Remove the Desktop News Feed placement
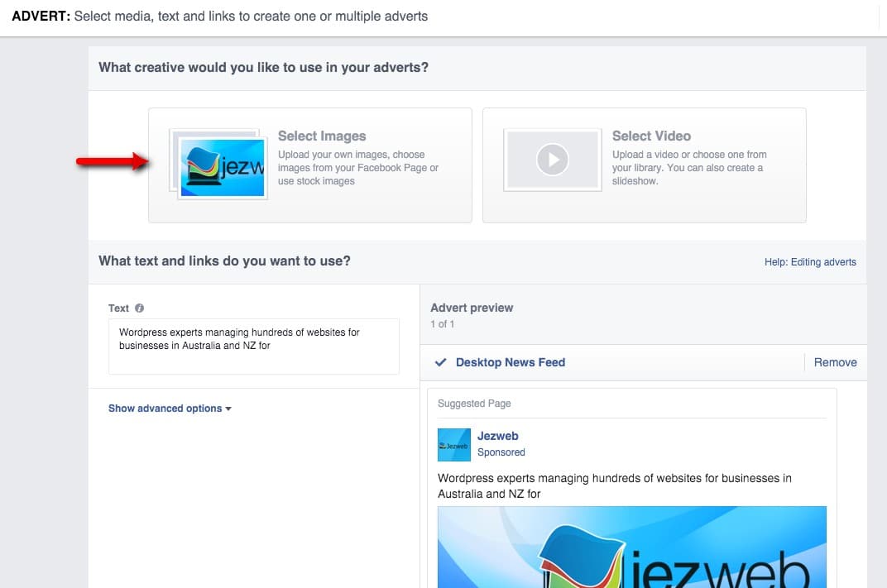Viewport: 887px width, 588px height. (835, 362)
